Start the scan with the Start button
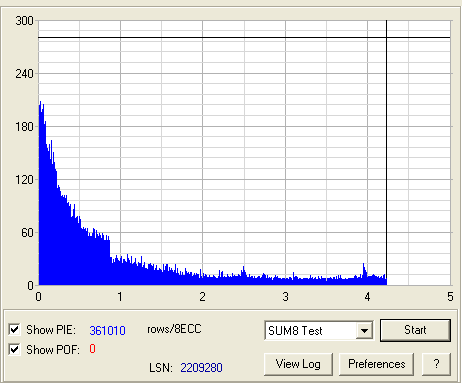Screen dimensions: 462x384 (415, 330)
